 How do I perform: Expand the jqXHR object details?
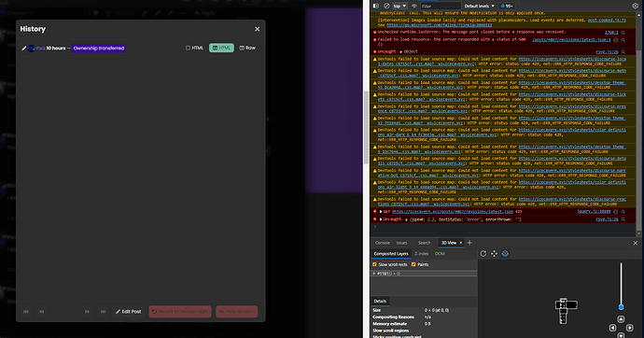(x=407, y=219)
